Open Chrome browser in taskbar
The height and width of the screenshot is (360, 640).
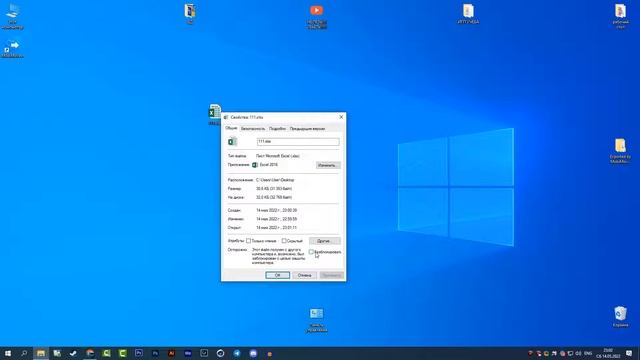coord(90,353)
